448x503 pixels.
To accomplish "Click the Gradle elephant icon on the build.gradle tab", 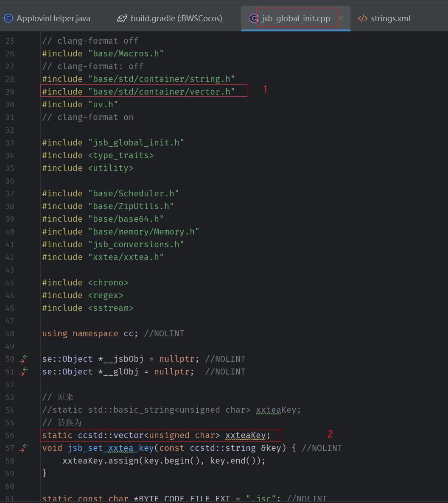I will [122, 18].
